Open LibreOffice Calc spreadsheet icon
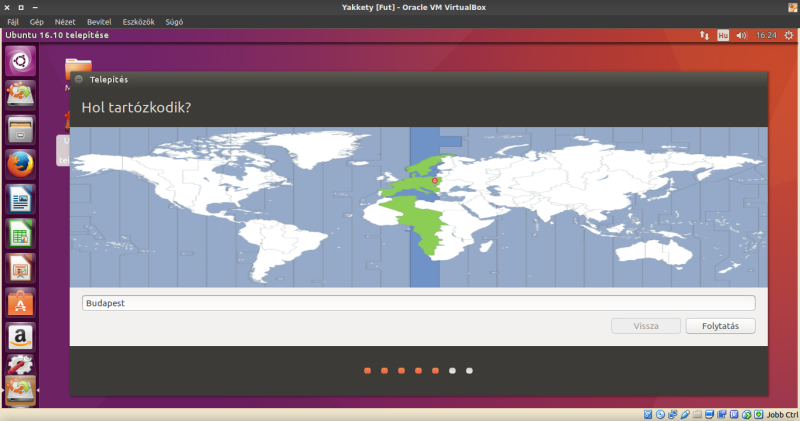Image resolution: width=800 pixels, height=421 pixels. [x=20, y=233]
